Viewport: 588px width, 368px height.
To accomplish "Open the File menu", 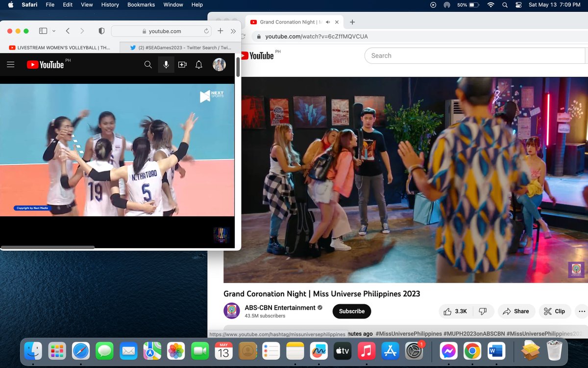I will (50, 4).
